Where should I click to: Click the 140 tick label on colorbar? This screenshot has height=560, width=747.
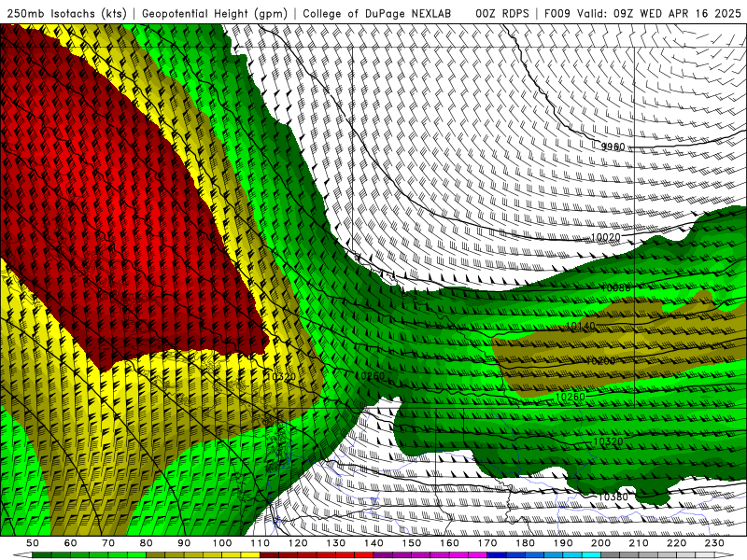pos(374,543)
